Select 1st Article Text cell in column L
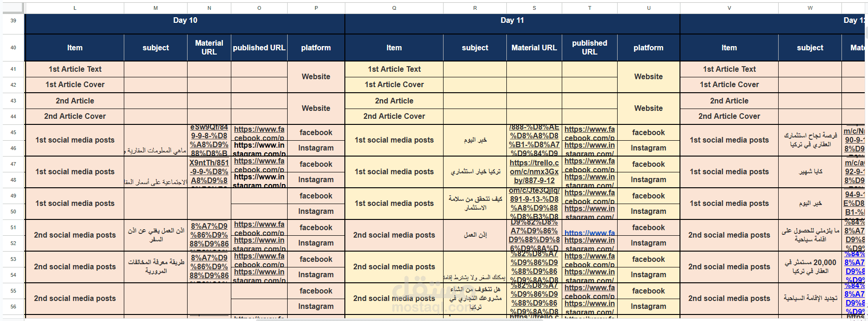Screen dimensions: 868x321 (74, 69)
